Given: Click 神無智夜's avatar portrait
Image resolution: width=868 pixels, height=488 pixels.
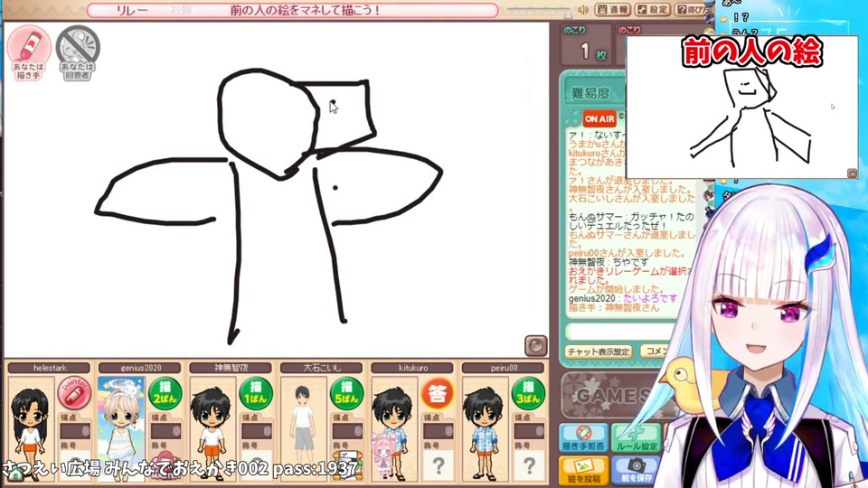Looking at the screenshot, I should pos(212,428).
